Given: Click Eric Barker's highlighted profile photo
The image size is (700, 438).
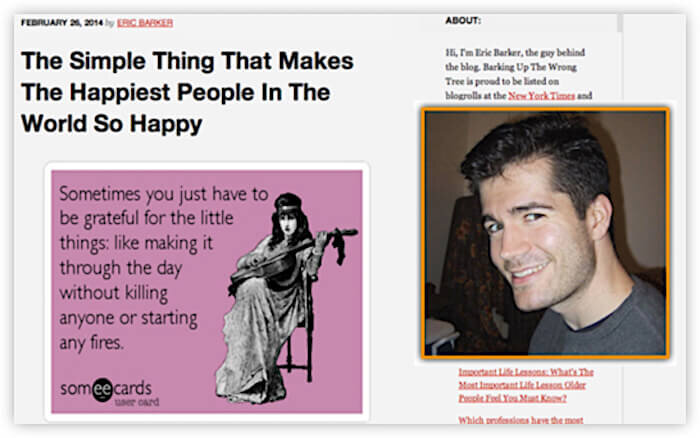Looking at the screenshot, I should tap(545, 233).
